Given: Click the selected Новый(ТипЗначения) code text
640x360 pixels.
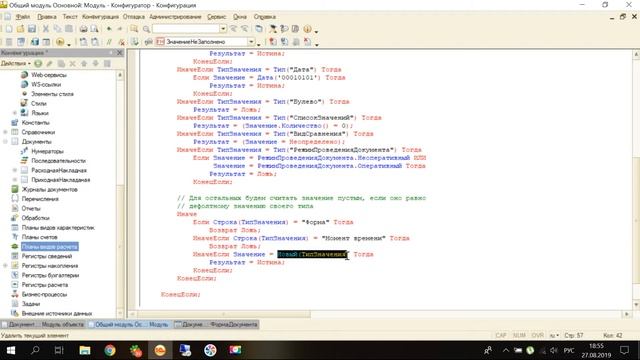Looking at the screenshot, I should (x=312, y=254).
